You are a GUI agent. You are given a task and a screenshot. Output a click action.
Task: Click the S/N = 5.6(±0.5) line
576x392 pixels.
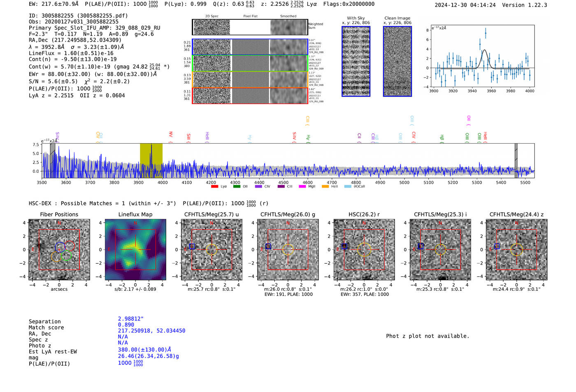[79, 81]
